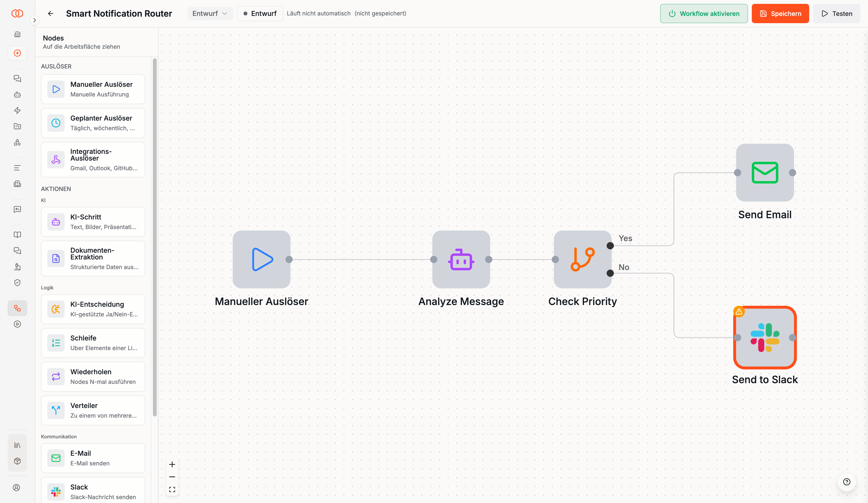Viewport: 868px width, 503px height.
Task: Choose the KI-Entscheidung node card
Action: point(93,309)
